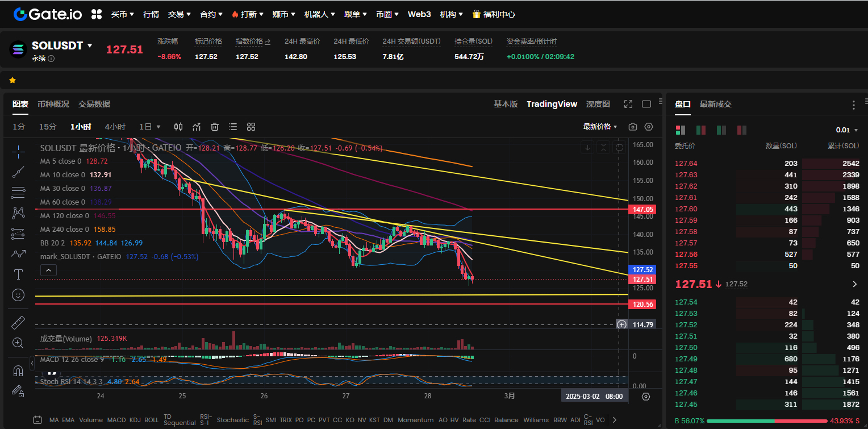
Task: Select the XABCD pattern tool
Action: tap(18, 213)
